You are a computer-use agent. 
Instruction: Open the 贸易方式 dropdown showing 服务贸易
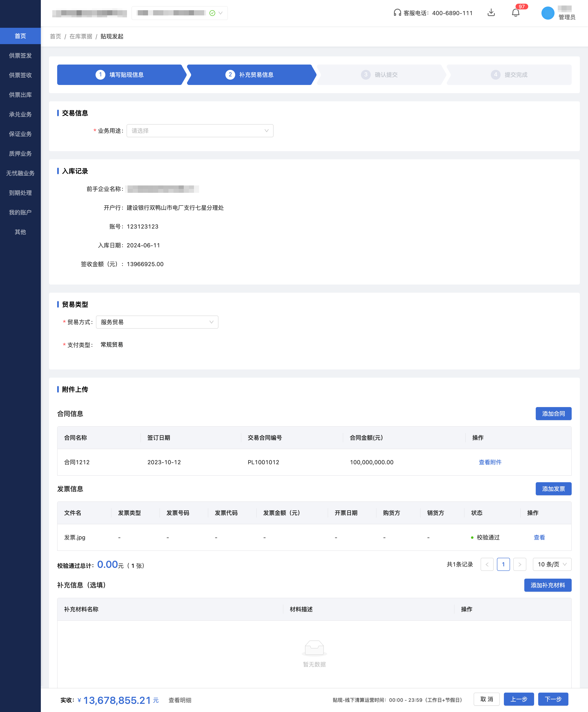[157, 322]
